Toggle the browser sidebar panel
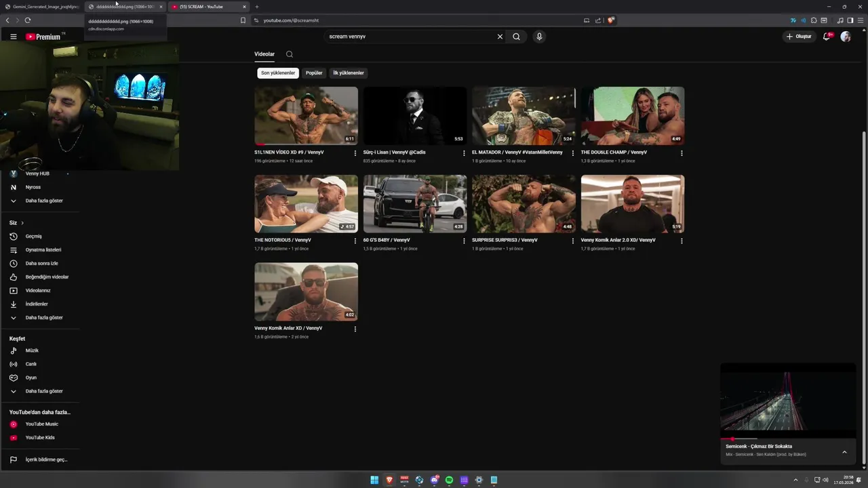The image size is (868, 488). coord(850,20)
